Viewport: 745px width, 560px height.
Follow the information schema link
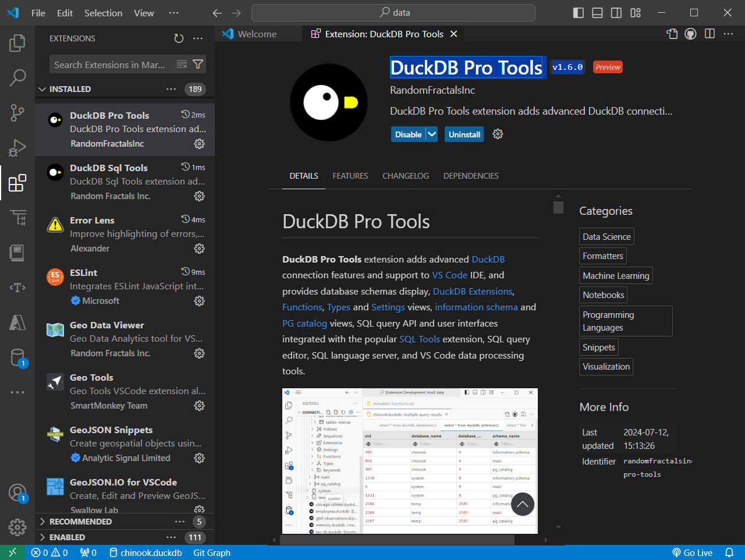pyautogui.click(x=476, y=307)
